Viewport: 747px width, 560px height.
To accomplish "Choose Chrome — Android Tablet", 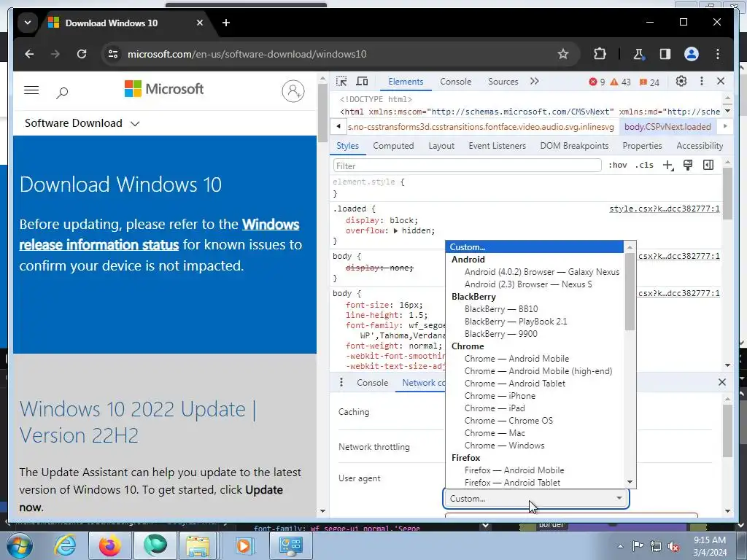I will tap(535, 384).
